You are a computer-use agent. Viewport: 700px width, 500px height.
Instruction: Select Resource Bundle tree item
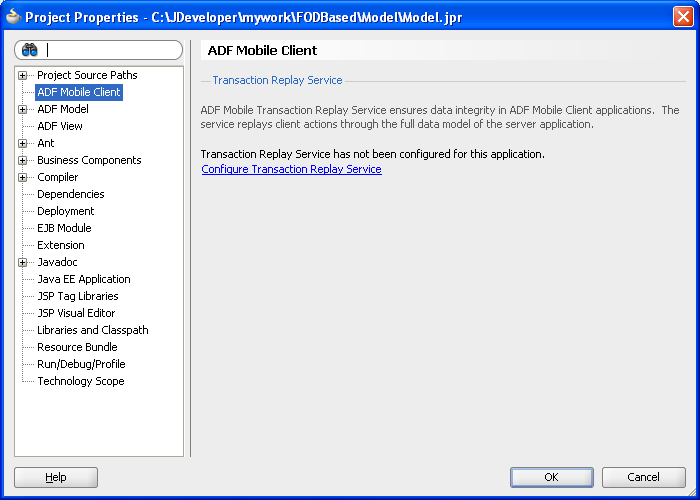point(77,347)
